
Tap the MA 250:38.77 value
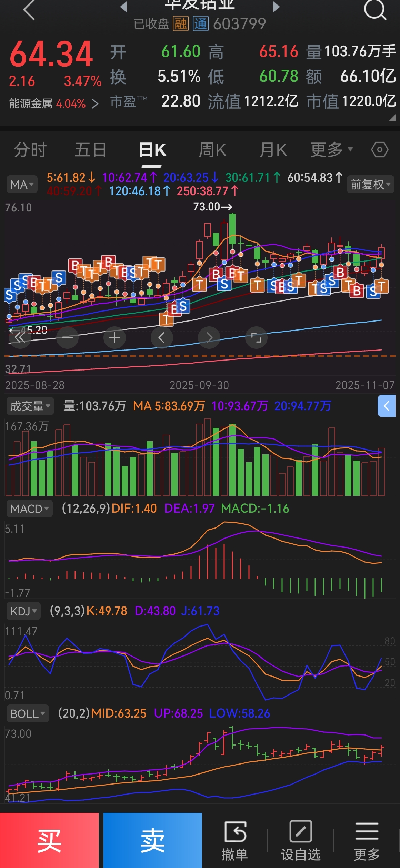point(208,191)
